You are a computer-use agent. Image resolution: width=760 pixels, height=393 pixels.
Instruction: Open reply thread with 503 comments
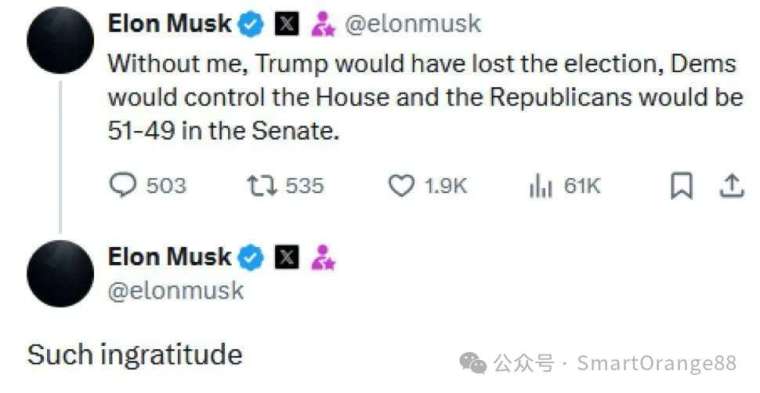148,186
